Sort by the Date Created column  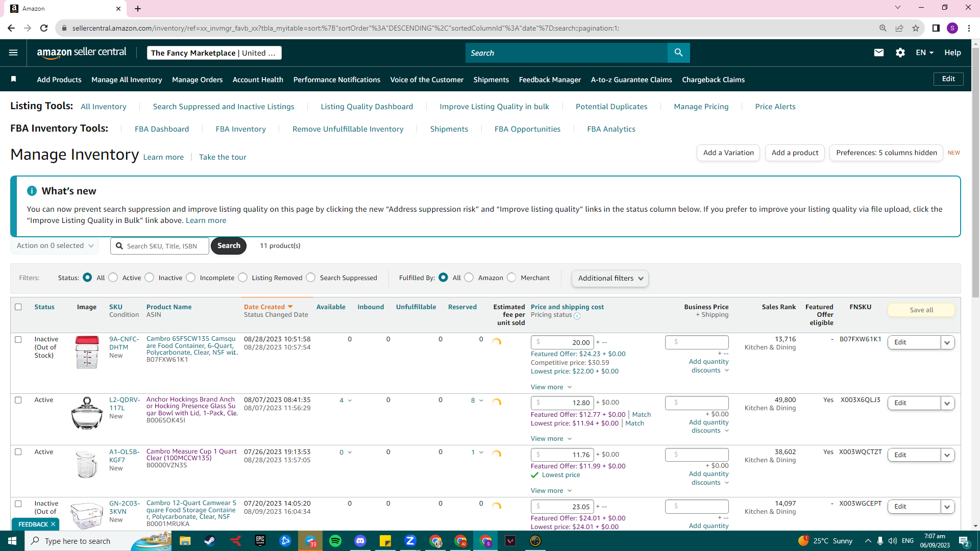click(268, 307)
